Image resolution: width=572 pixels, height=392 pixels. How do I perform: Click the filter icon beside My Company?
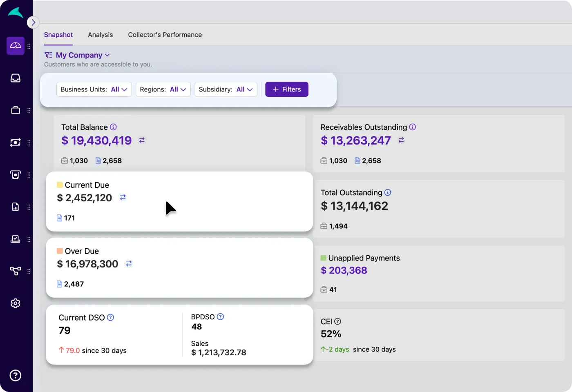pos(48,55)
